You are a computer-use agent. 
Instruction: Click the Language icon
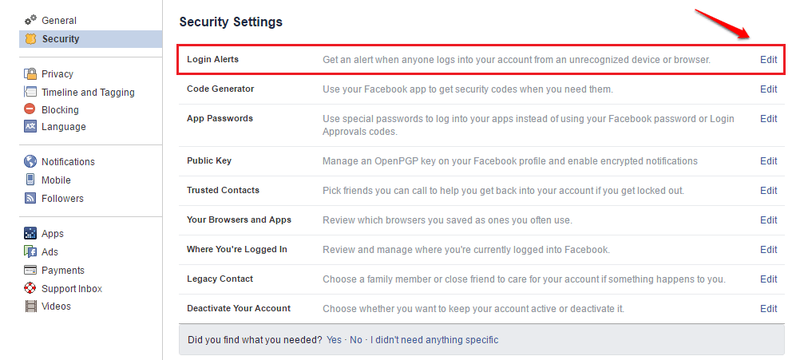point(31,126)
